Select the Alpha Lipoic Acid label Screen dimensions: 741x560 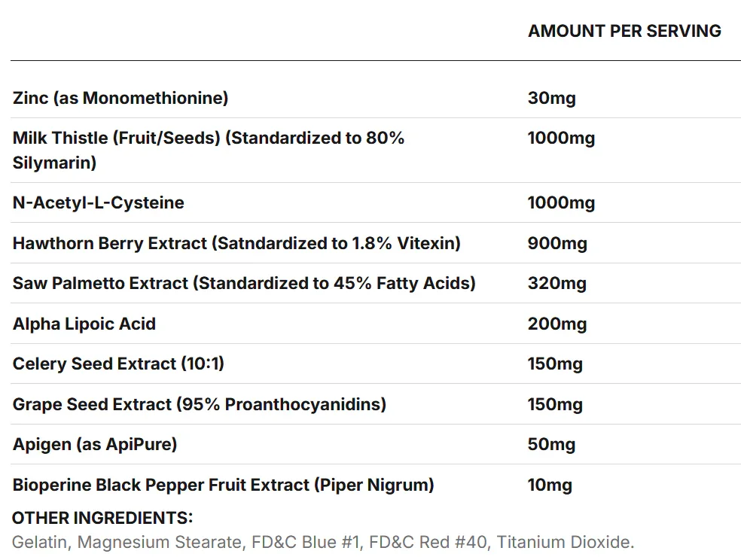(x=84, y=324)
